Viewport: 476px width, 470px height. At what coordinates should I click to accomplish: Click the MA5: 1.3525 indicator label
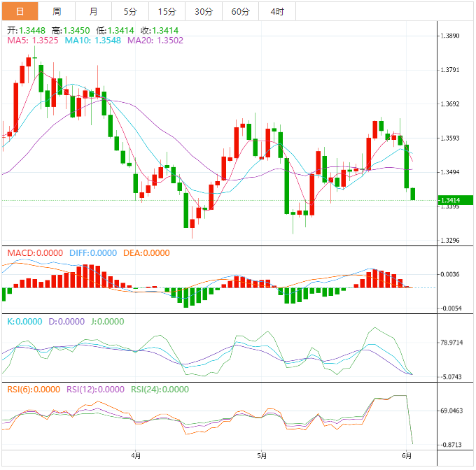(33, 41)
